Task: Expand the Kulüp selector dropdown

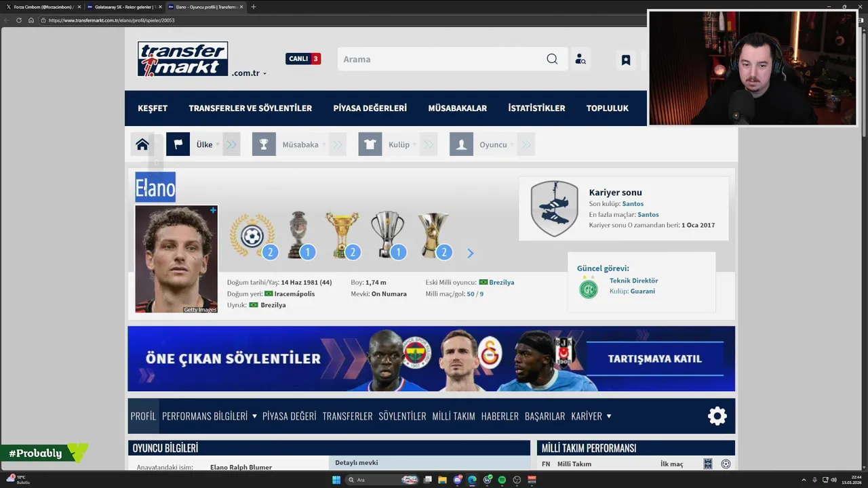Action: pyautogui.click(x=401, y=144)
